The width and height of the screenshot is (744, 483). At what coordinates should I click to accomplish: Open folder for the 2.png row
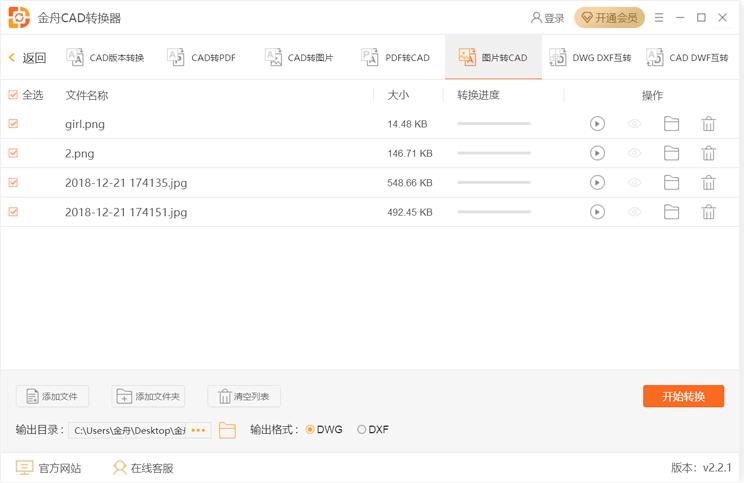(671, 153)
